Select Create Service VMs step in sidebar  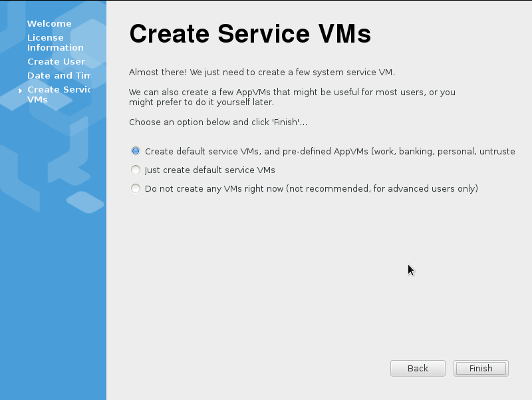point(59,95)
